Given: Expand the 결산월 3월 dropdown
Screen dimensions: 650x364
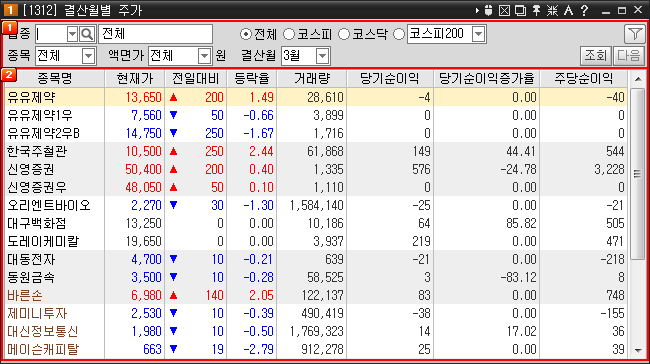Looking at the screenshot, I should click(322, 56).
